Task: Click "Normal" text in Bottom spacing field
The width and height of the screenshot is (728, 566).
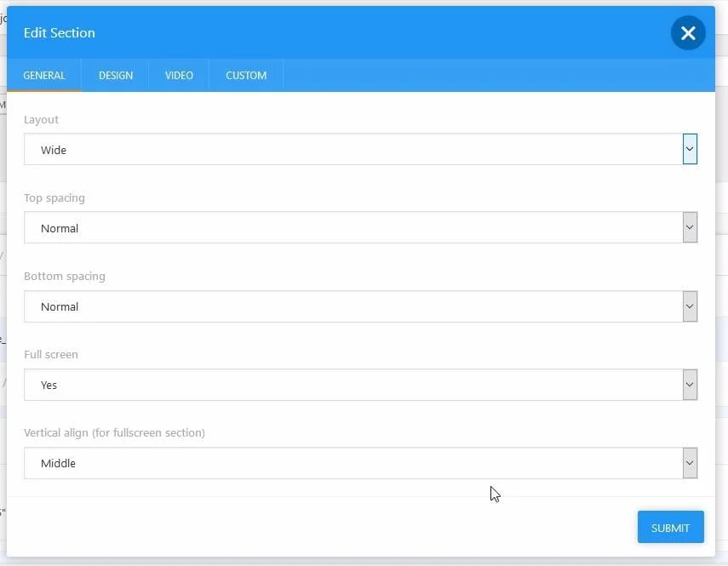Action: pos(60,307)
